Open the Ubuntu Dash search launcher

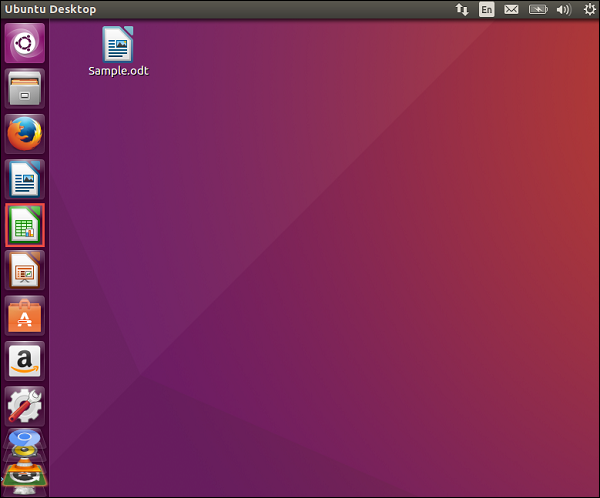click(24, 43)
